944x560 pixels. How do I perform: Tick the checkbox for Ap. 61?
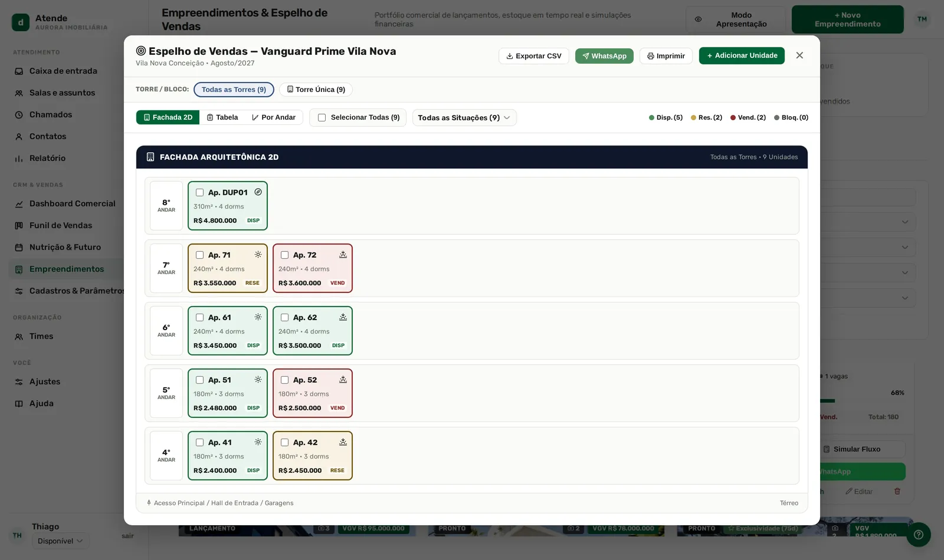(199, 318)
